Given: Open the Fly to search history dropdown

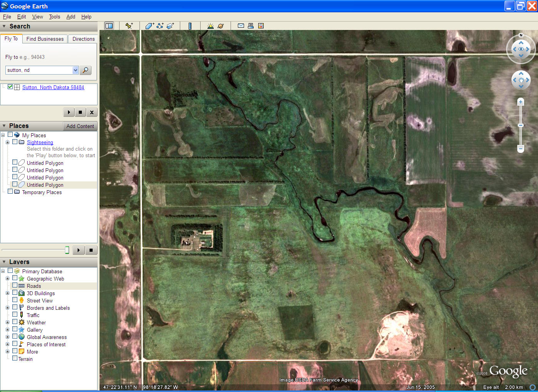Looking at the screenshot, I should coord(75,70).
